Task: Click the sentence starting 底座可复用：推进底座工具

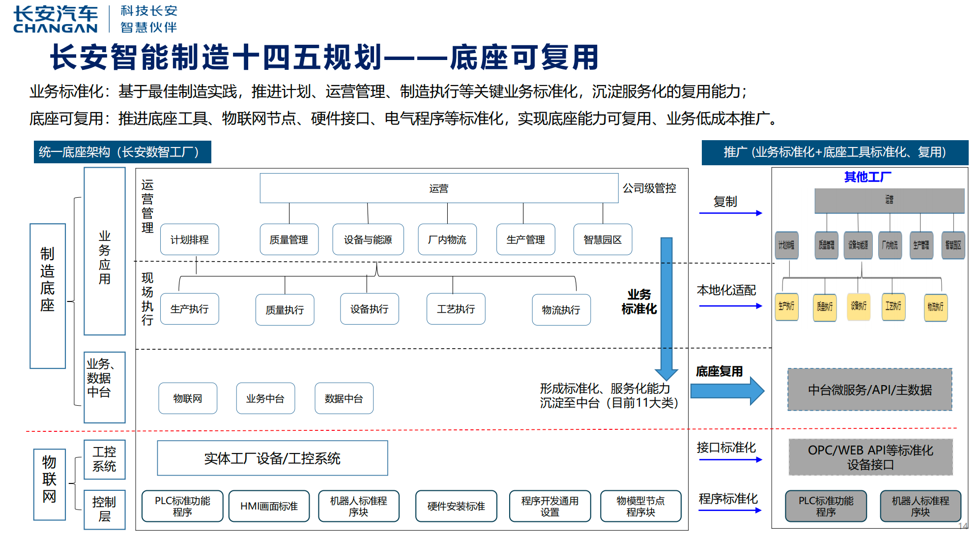Action: tap(403, 119)
